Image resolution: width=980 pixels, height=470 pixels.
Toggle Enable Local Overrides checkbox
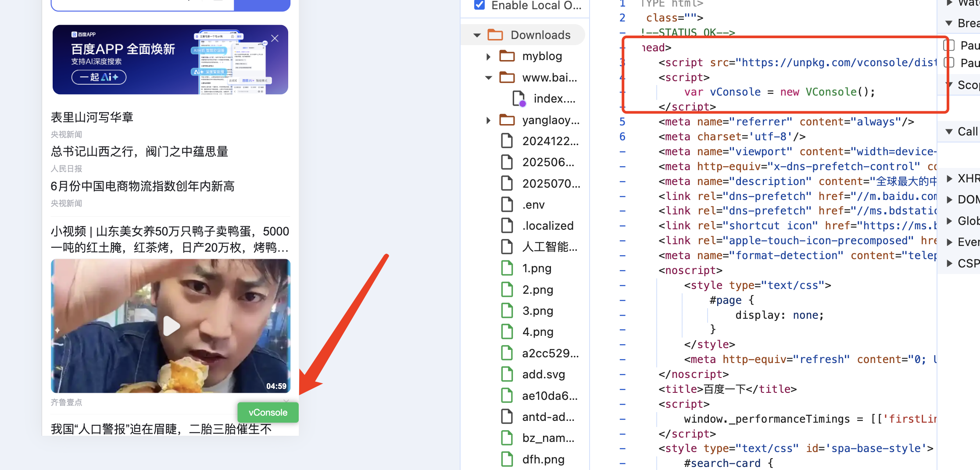coord(479,5)
